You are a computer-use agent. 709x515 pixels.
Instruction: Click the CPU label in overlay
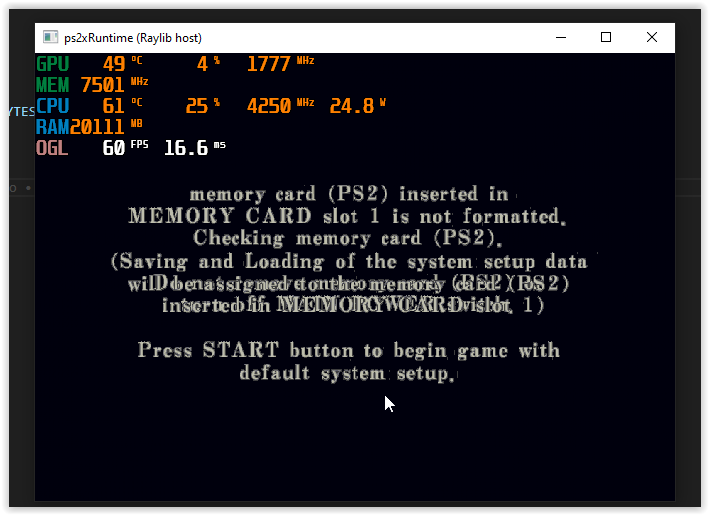click(52, 106)
